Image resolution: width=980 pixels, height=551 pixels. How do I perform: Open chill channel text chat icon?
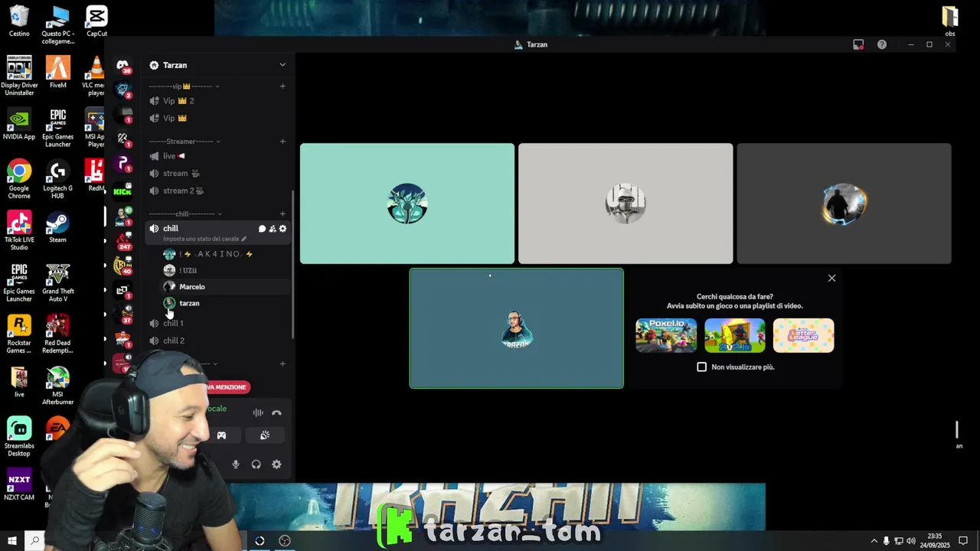pos(262,229)
